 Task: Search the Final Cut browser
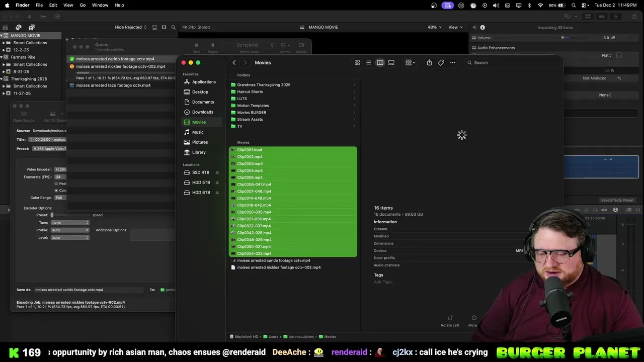(174, 27)
